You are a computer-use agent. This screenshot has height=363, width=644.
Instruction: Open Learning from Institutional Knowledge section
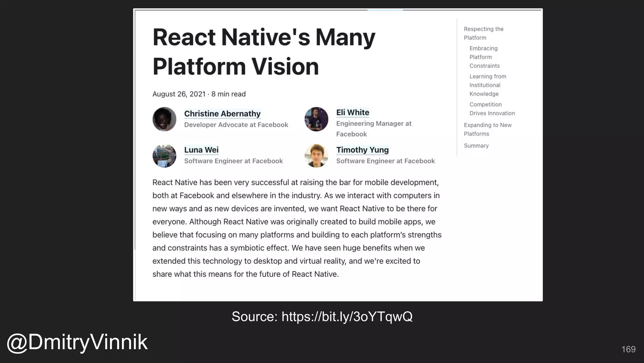point(488,85)
